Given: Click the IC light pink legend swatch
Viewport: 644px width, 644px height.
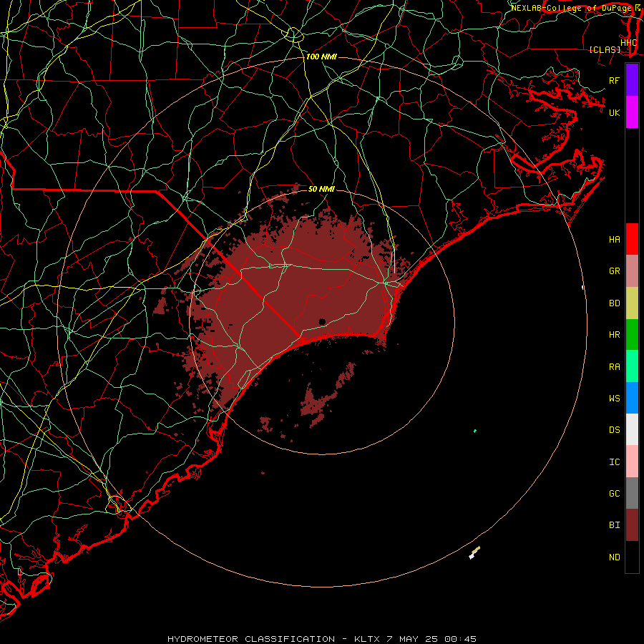Looking at the screenshot, I should click(x=632, y=462).
